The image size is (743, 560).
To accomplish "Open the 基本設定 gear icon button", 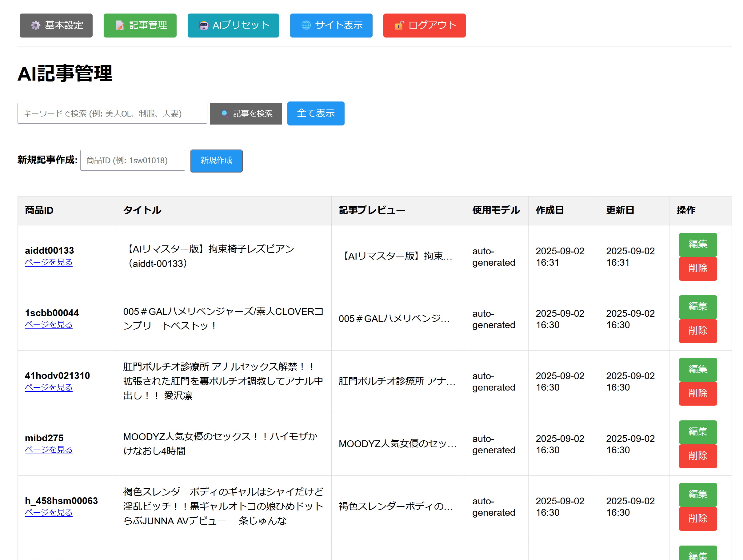I will (56, 25).
